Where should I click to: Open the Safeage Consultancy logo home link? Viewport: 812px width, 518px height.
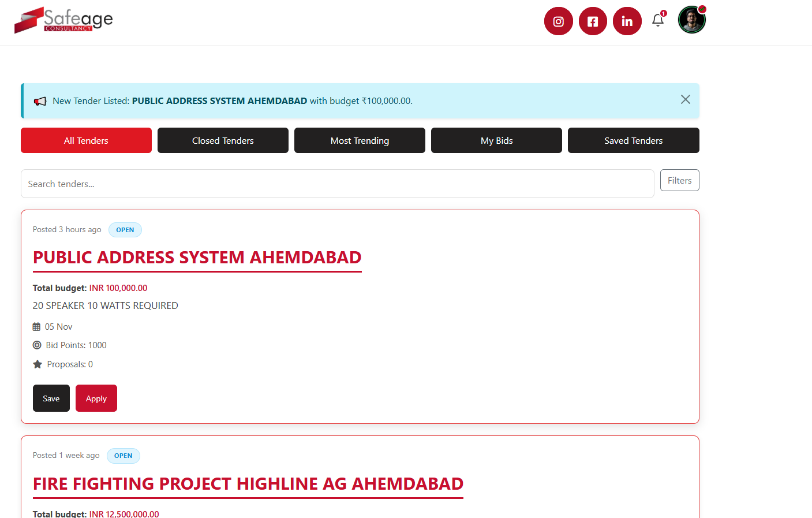pyautogui.click(x=63, y=20)
